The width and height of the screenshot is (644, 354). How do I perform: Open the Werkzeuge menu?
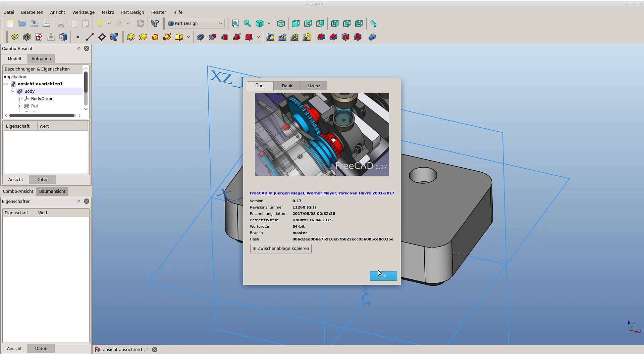pyautogui.click(x=83, y=12)
